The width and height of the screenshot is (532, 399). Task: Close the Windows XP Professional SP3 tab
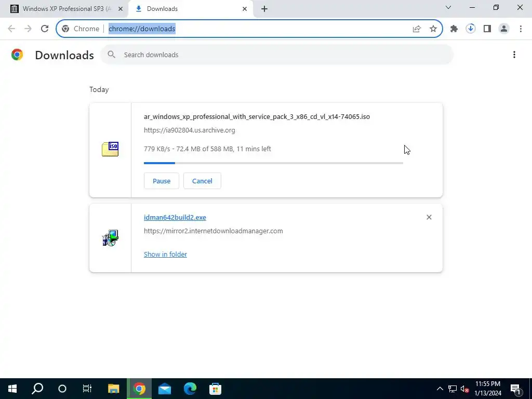pos(121,9)
